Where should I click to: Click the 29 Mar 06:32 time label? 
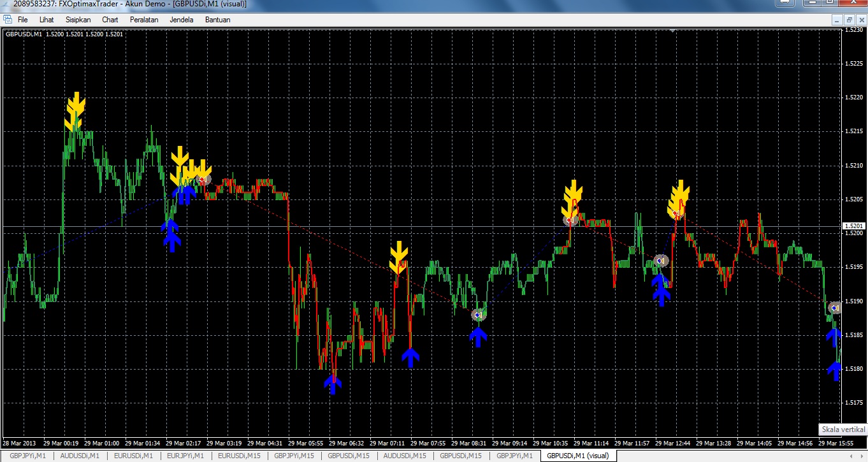click(347, 443)
